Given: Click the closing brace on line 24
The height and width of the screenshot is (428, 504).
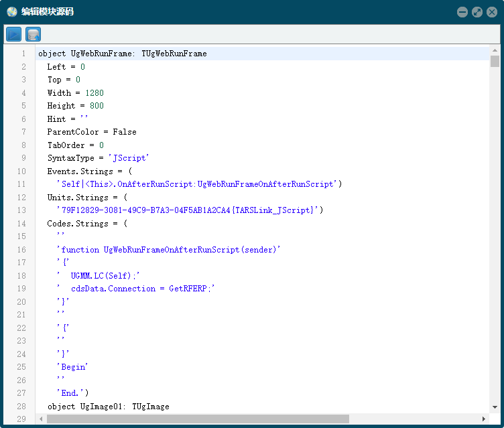Looking at the screenshot, I should tap(63, 354).
